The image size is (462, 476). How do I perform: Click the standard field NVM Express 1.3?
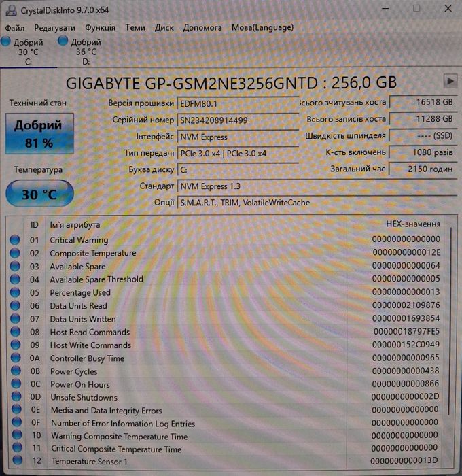[x=317, y=186]
